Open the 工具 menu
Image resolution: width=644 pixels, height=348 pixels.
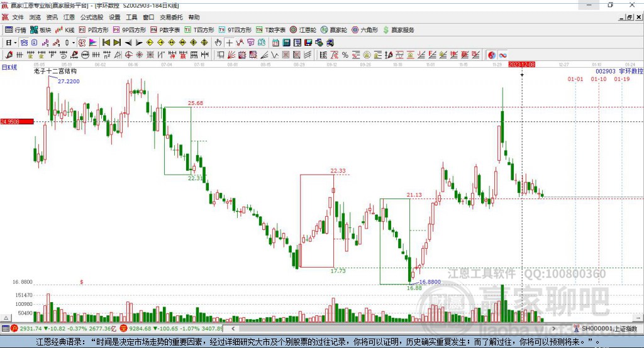pos(131,17)
